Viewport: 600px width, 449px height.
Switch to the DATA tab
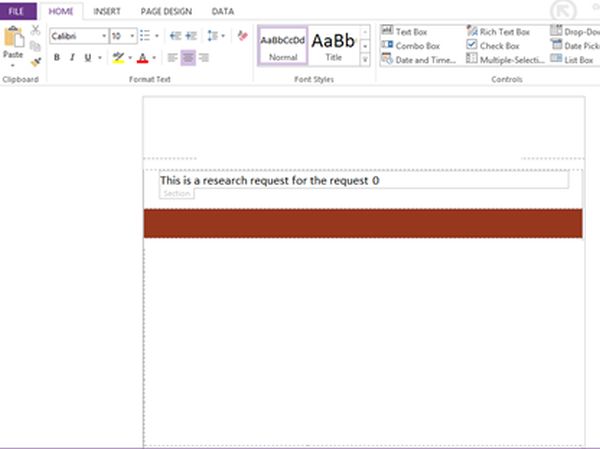[x=223, y=11]
